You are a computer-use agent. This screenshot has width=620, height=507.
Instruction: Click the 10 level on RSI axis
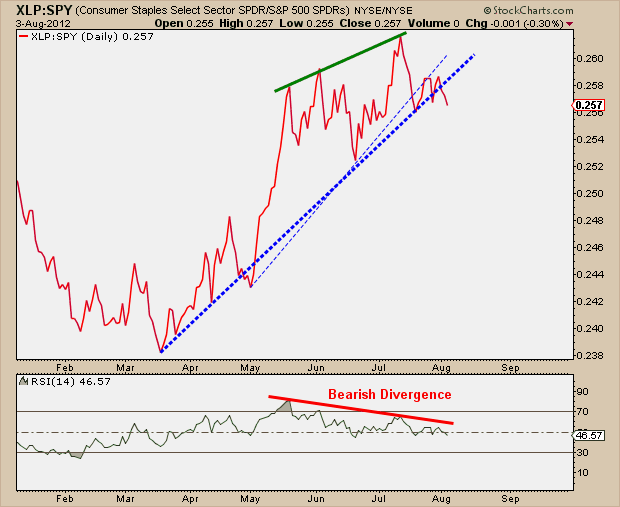click(x=583, y=473)
